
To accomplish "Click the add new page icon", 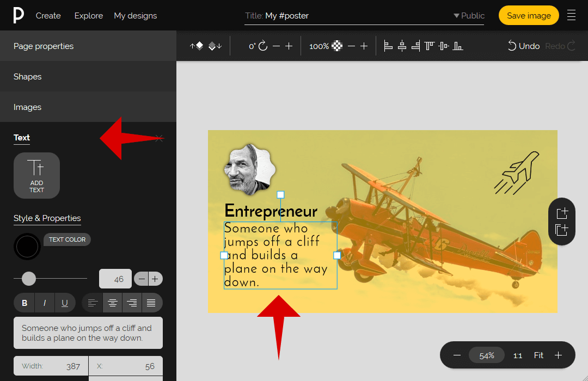I will pos(562,213).
